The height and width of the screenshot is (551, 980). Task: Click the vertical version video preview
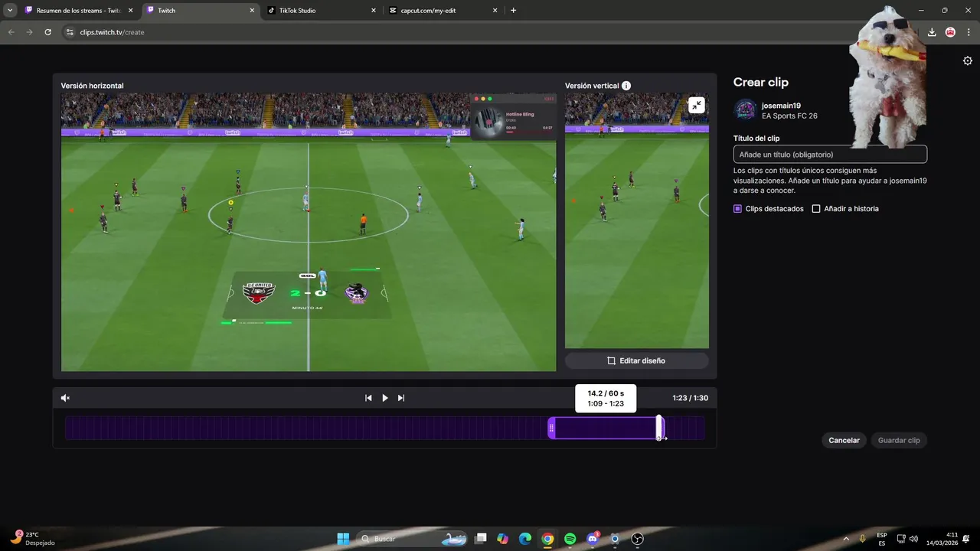pyautogui.click(x=637, y=221)
